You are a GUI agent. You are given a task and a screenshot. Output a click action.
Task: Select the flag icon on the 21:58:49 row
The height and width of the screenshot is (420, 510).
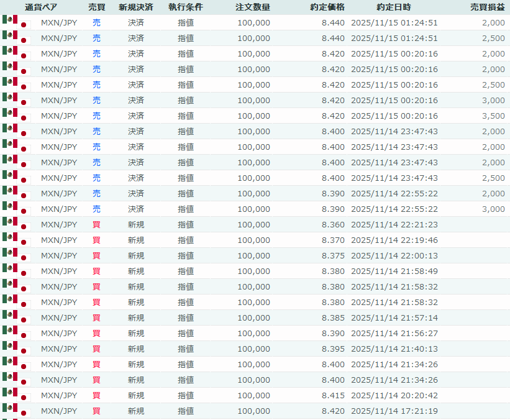coord(16,271)
